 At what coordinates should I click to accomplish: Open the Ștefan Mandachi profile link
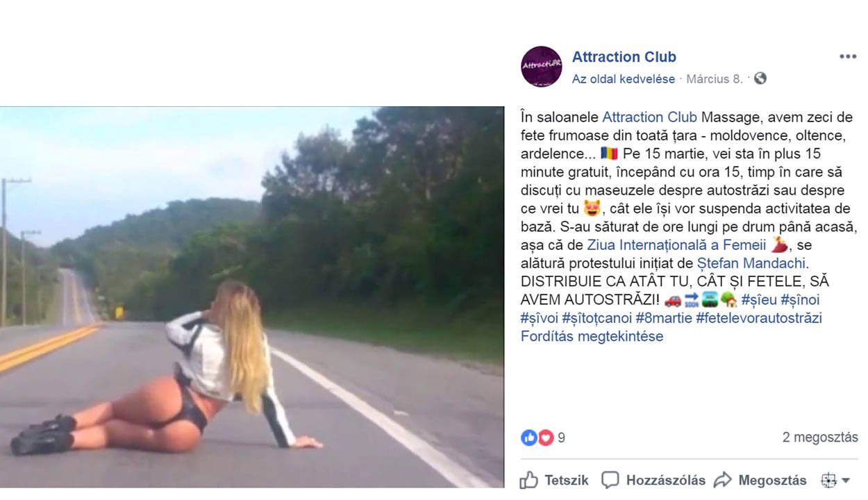pos(755,263)
